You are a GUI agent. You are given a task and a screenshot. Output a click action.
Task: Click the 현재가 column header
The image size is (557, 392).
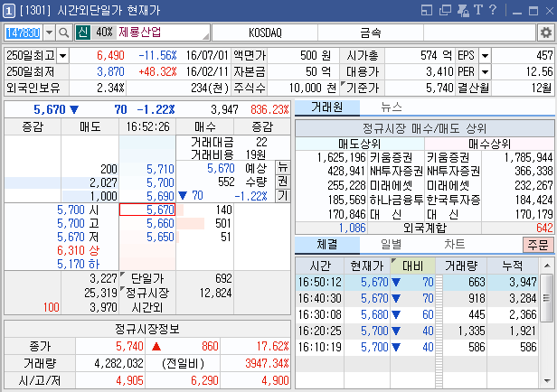(367, 266)
